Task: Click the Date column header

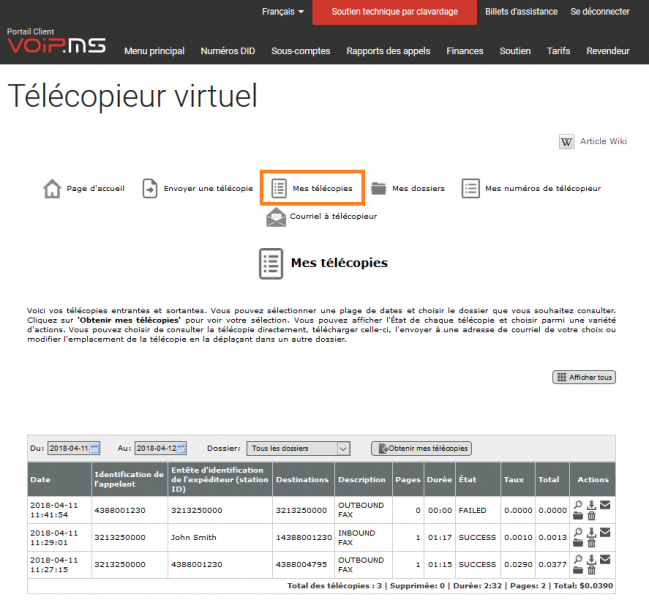Action: tap(60, 479)
